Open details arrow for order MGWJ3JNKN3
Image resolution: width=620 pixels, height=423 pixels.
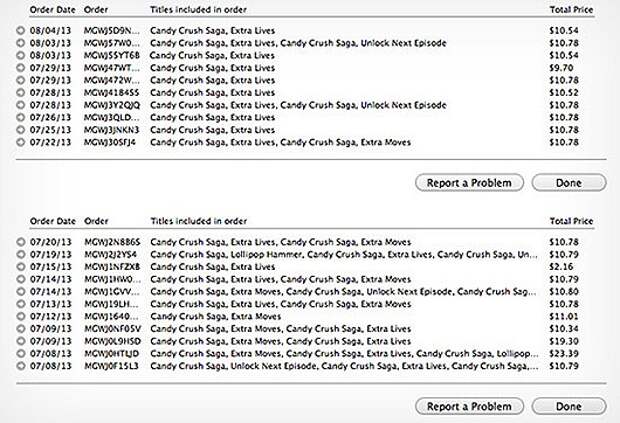(x=21, y=130)
